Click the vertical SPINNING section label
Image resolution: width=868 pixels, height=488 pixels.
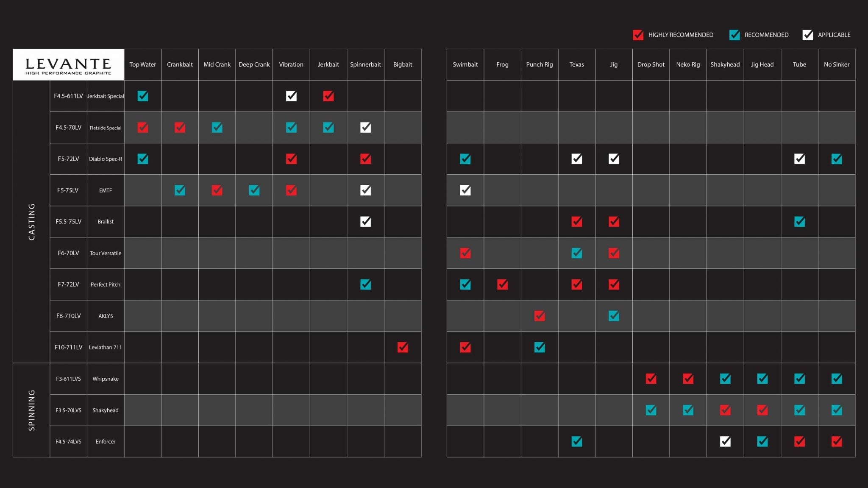(31, 410)
